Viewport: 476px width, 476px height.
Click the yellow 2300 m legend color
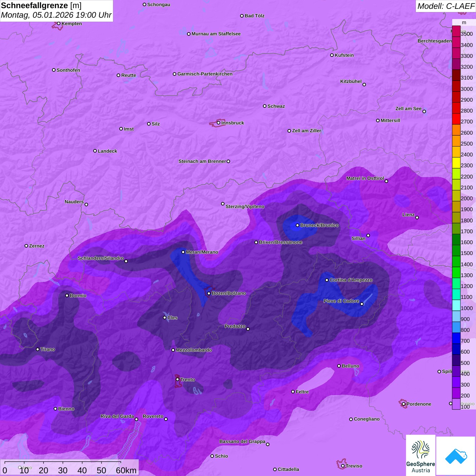[456, 163]
